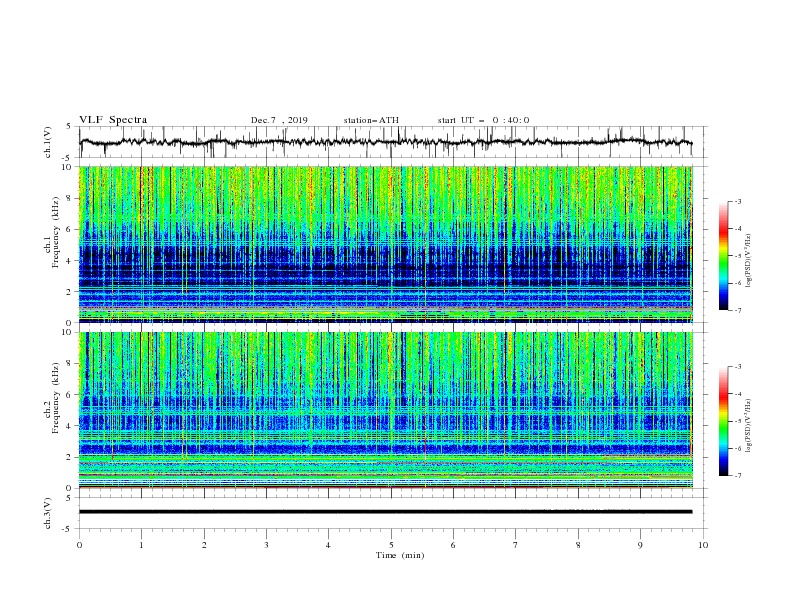The height and width of the screenshot is (612, 792).
Task: Click the "Time (min)" axis title
Action: click(400, 555)
